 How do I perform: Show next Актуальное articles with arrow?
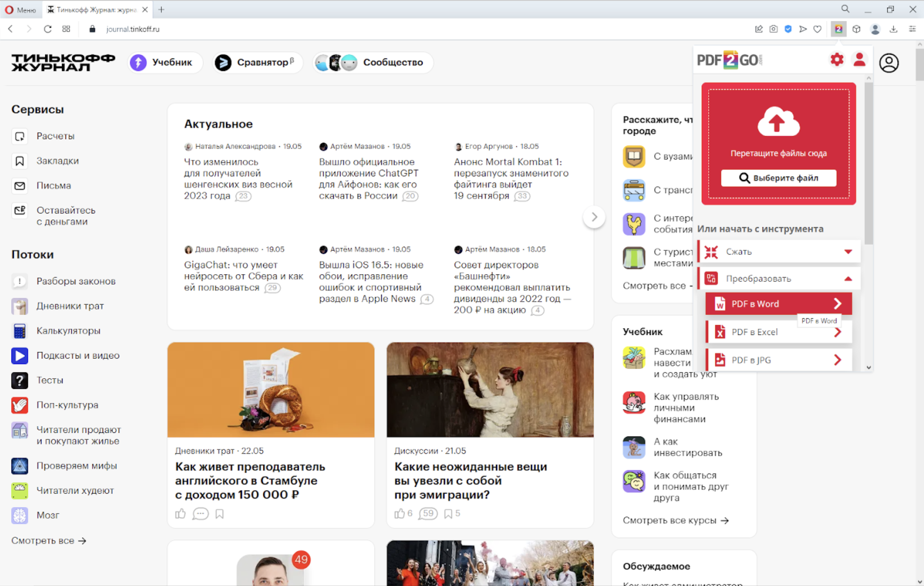pyautogui.click(x=594, y=217)
